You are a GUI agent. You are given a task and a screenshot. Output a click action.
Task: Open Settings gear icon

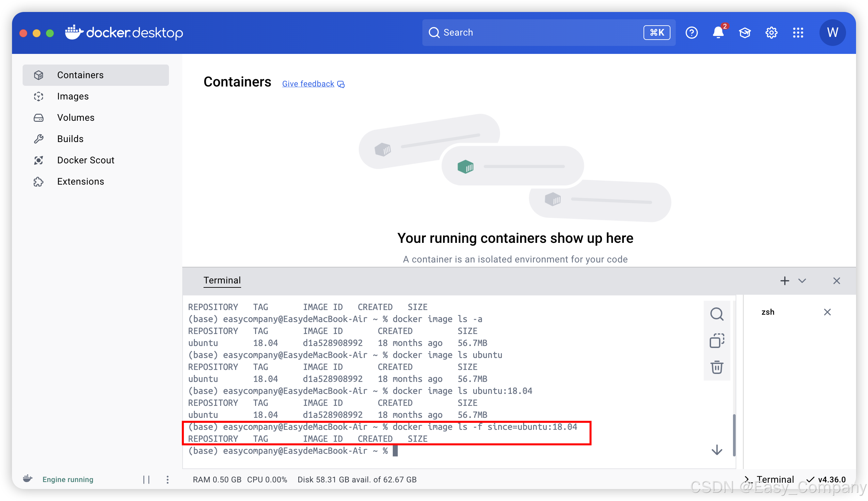tap(771, 33)
